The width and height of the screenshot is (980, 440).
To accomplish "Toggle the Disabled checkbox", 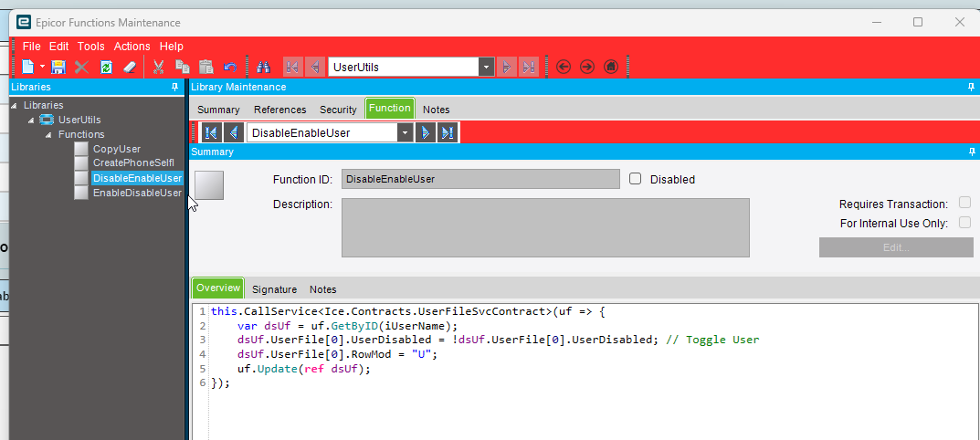I will pos(636,179).
